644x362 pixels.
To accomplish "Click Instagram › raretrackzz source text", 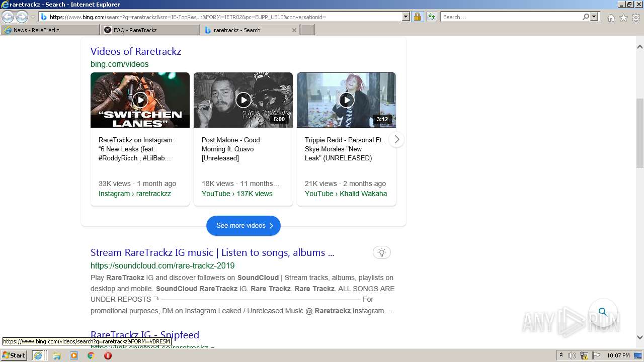I will pos(135,194).
